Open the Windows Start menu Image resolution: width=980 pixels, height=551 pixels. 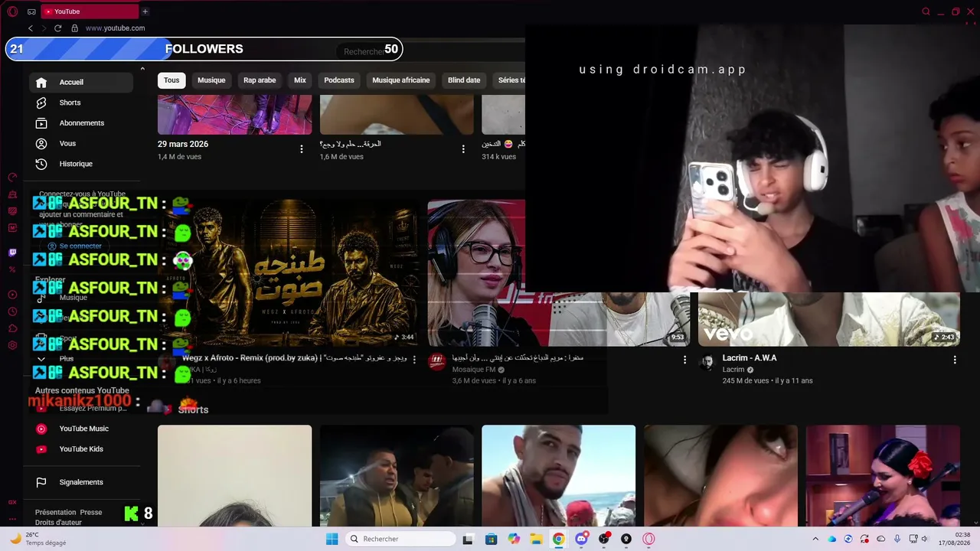[x=332, y=539]
